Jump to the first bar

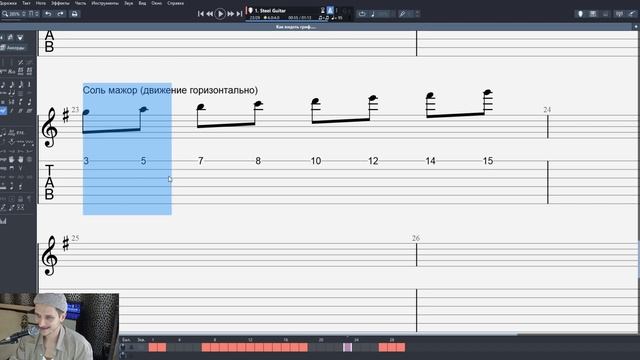pos(200,14)
